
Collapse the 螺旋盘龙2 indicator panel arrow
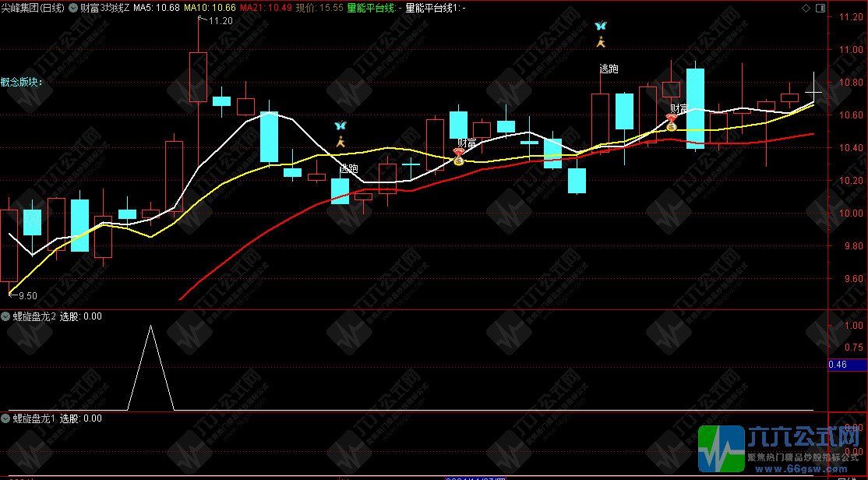coord(6,316)
